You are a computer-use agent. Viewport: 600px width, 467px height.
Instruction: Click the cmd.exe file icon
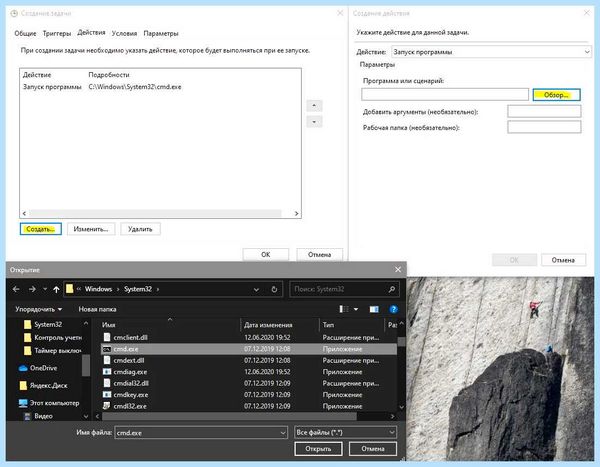coord(107,349)
